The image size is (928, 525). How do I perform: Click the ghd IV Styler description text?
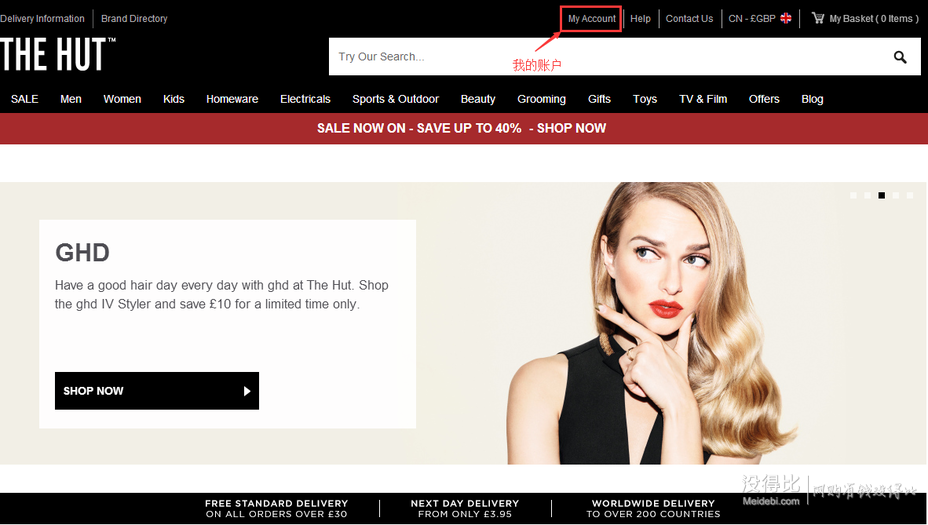click(222, 295)
